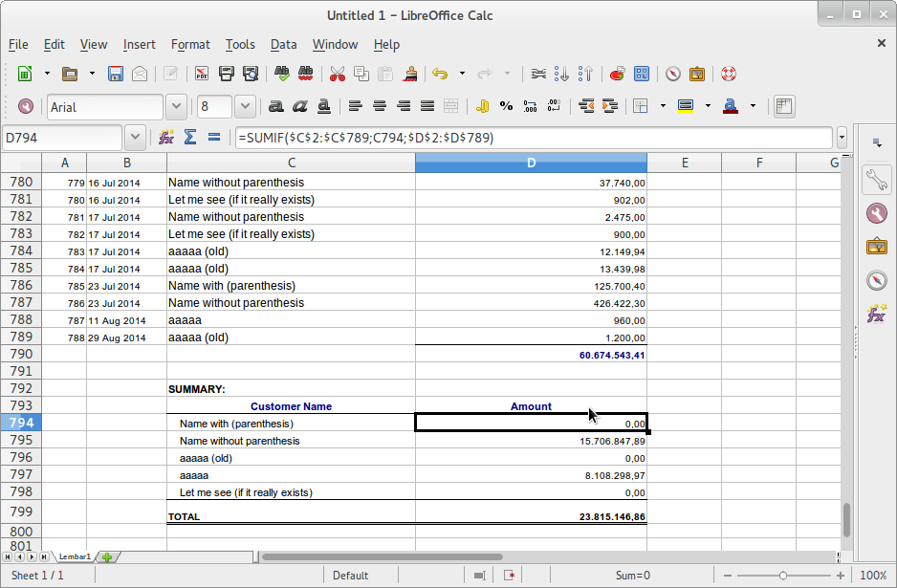The image size is (897, 588).
Task: Save the document with the floppy icon
Action: (x=116, y=74)
